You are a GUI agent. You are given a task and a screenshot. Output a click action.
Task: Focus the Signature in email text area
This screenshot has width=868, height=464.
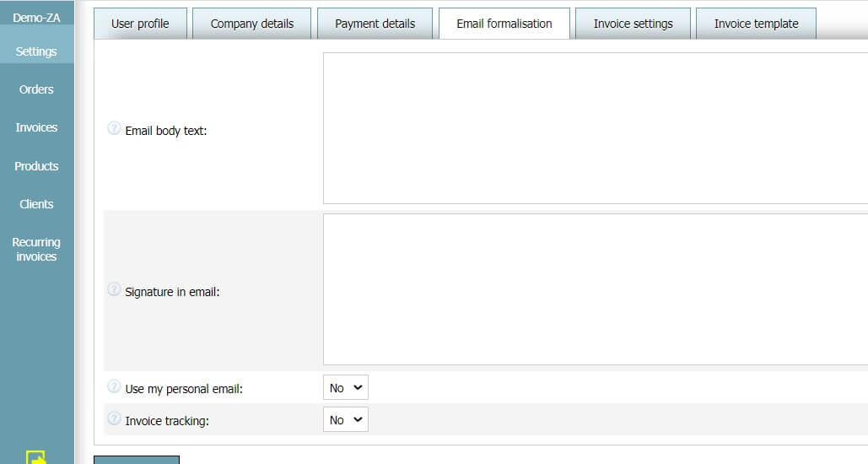tap(596, 289)
